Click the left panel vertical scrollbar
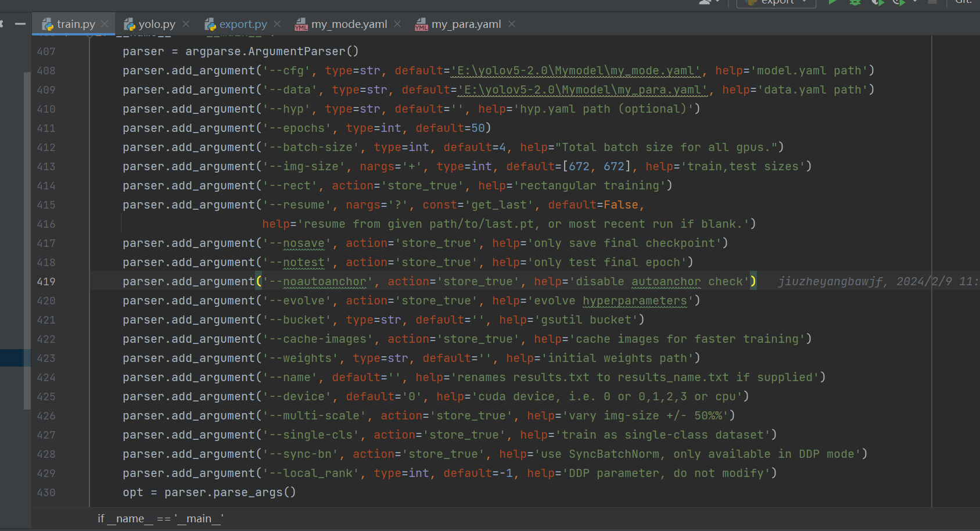 pyautogui.click(x=27, y=241)
